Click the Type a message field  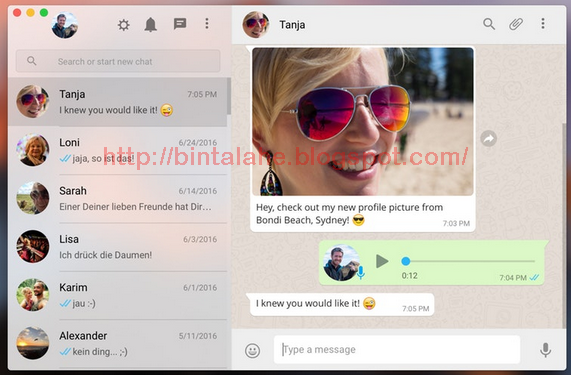[x=397, y=350]
